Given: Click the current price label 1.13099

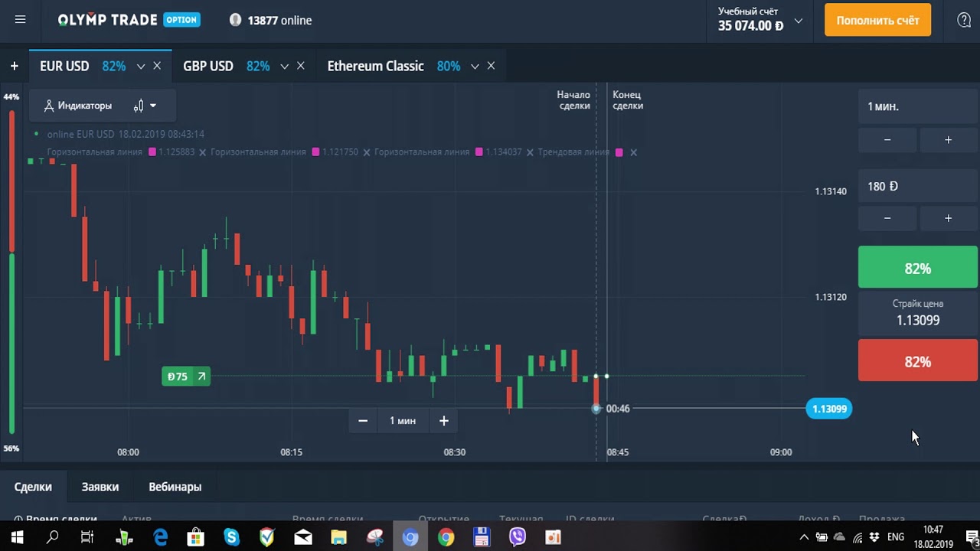Looking at the screenshot, I should (x=829, y=409).
